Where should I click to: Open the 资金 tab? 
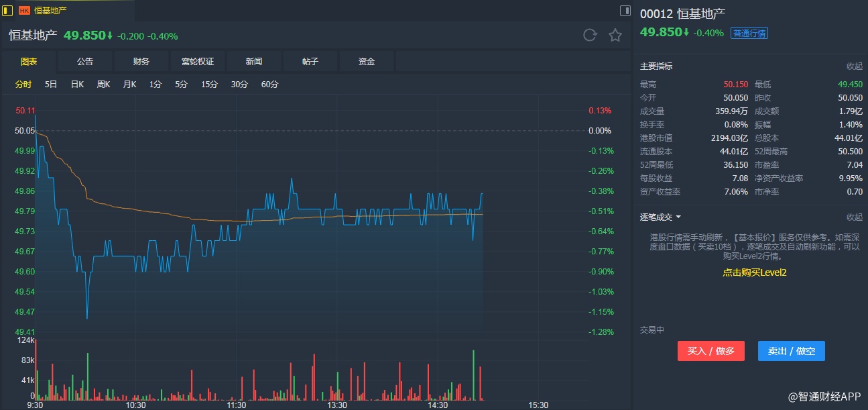pyautogui.click(x=367, y=62)
